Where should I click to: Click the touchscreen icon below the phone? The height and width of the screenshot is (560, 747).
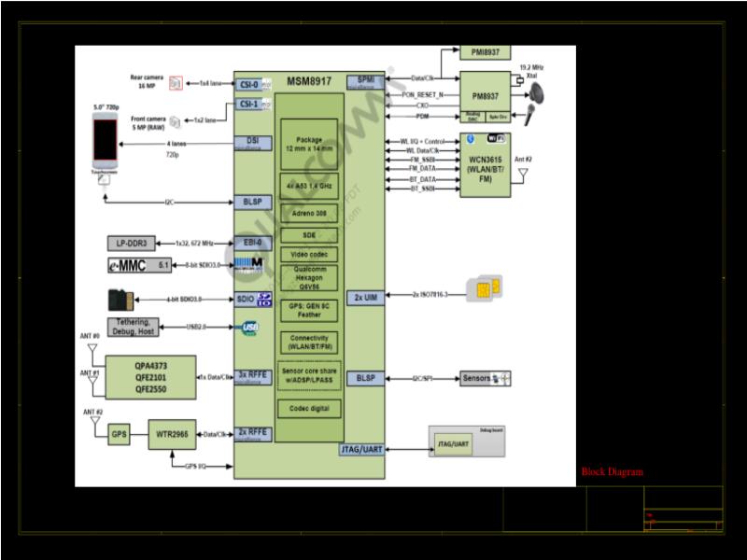tap(104, 179)
